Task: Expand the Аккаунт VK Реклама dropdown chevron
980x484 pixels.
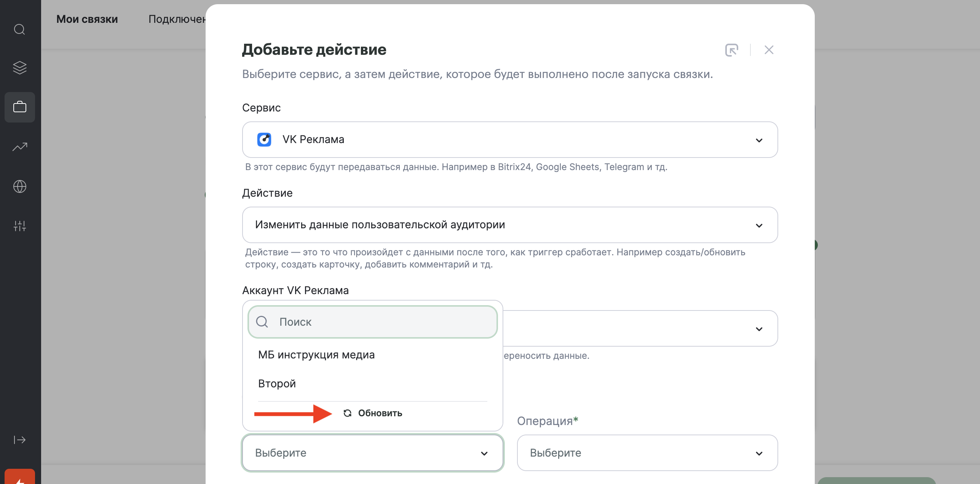Action: click(x=759, y=329)
